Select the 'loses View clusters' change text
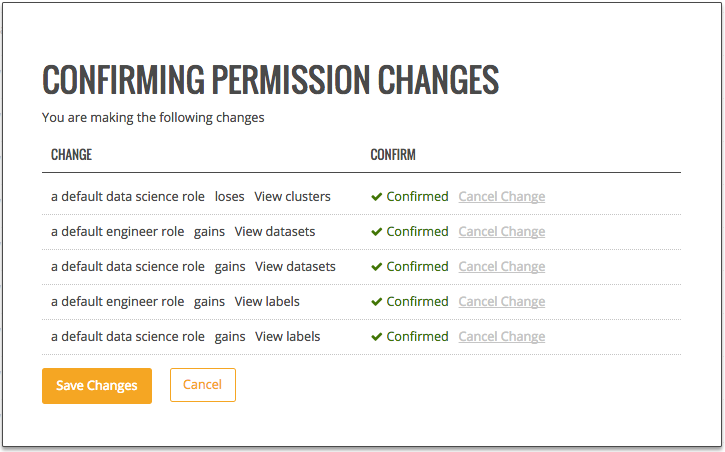Screen dimensions: 725x452 272,197
